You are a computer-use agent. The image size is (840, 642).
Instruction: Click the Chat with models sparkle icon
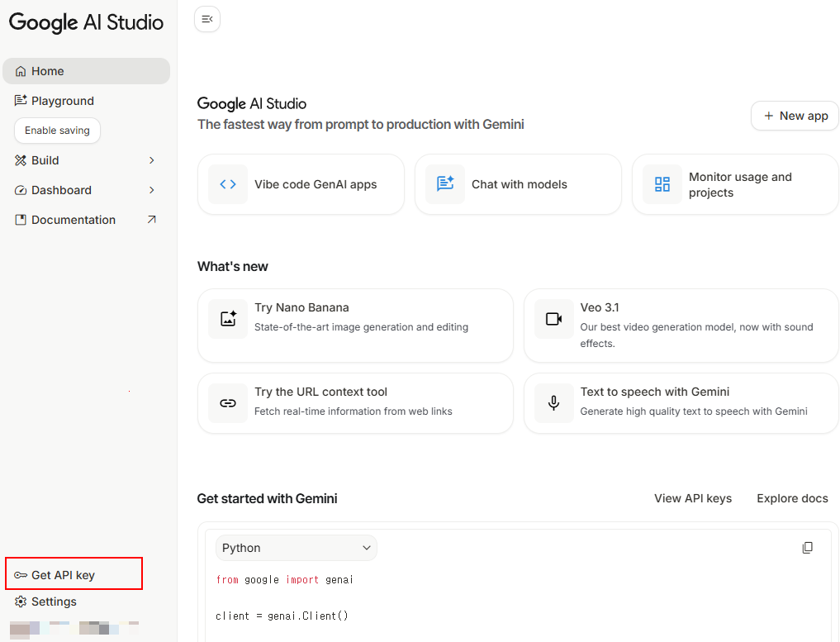click(445, 184)
